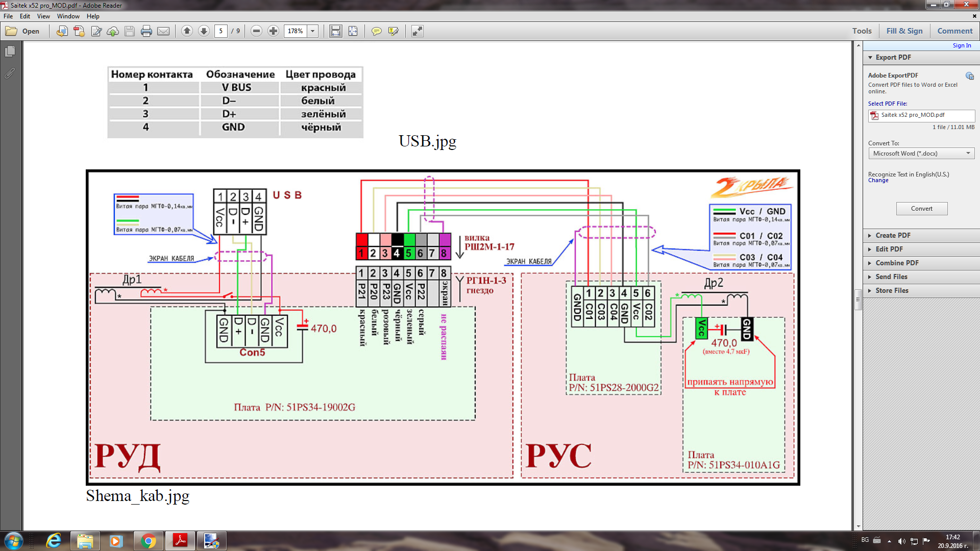Open the attachments paperclip panel

pos(10,73)
